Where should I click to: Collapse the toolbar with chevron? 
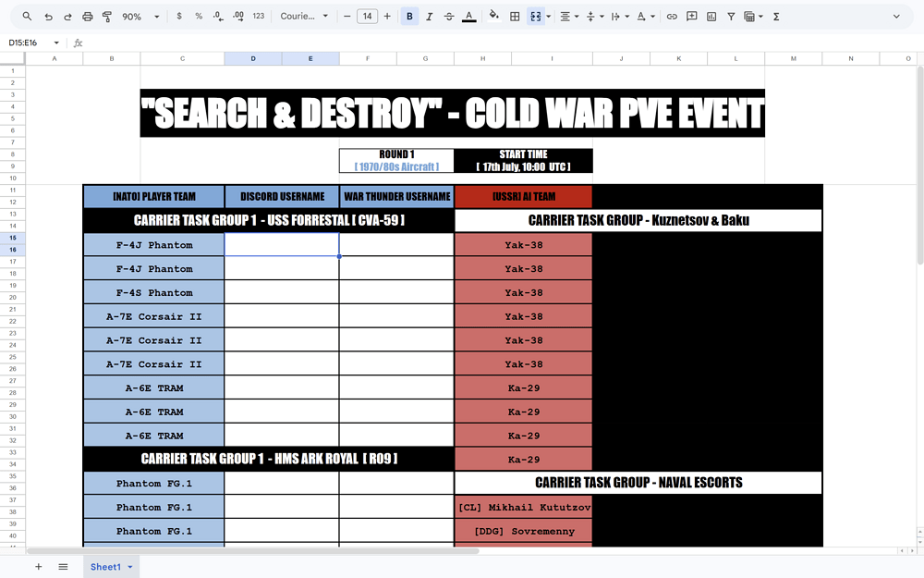(x=896, y=17)
